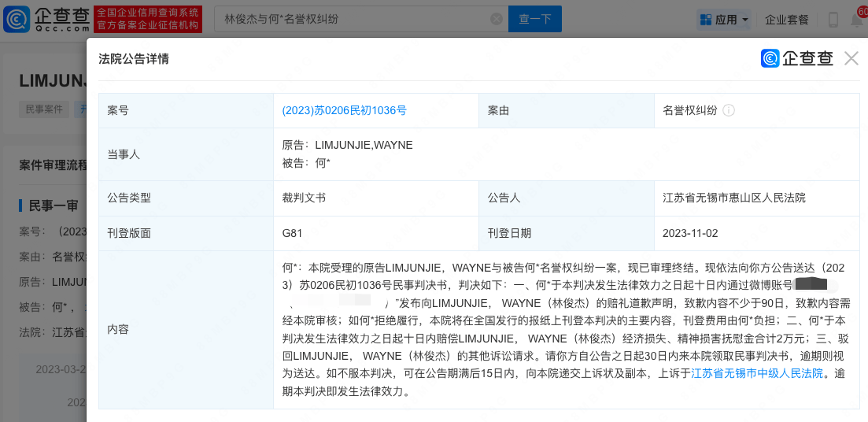Click the 案件审理流程 heading
868x422 pixels.
tap(52, 165)
